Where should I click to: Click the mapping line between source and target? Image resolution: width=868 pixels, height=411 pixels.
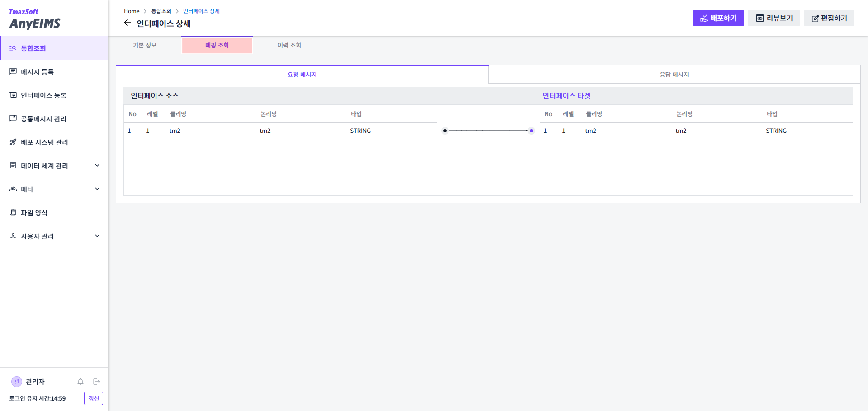[488, 131]
